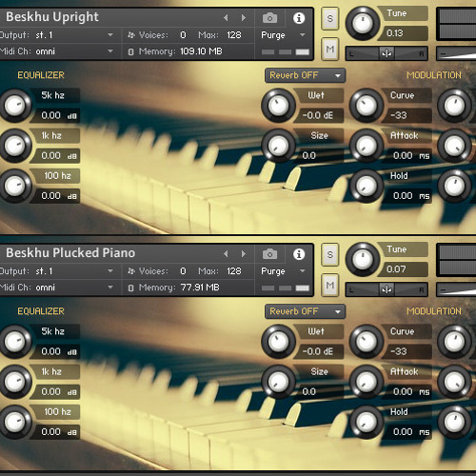Viewport: 476px width, 476px height.
Task: Open Reverb OFF dropdown in Plucked Piano panel
Action: coord(305,311)
